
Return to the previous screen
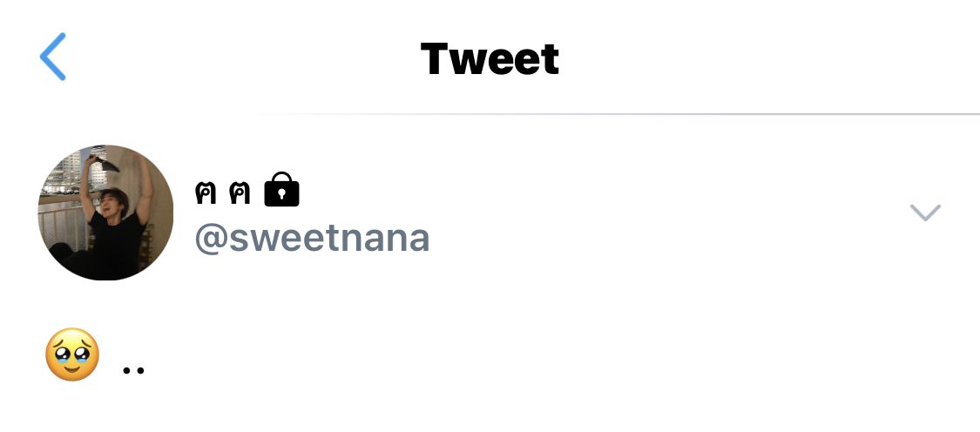[x=53, y=57]
